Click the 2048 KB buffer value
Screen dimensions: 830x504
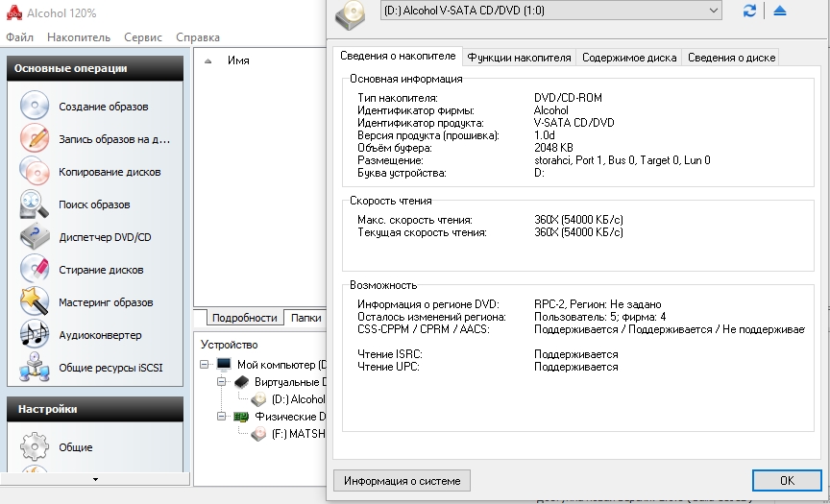(x=553, y=148)
